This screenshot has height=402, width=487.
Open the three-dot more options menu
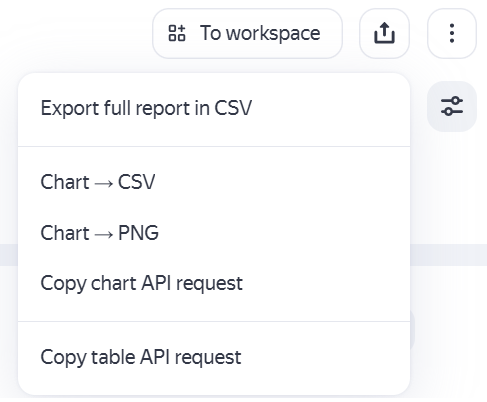[452, 33]
